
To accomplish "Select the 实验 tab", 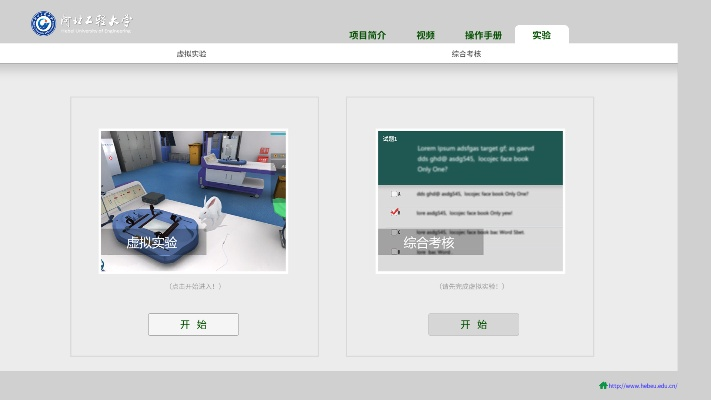I will (541, 35).
